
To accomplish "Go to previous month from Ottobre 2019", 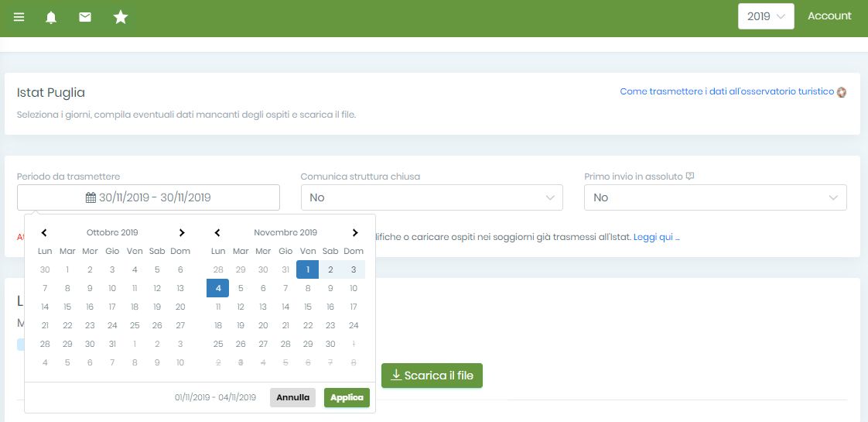I will click(44, 232).
